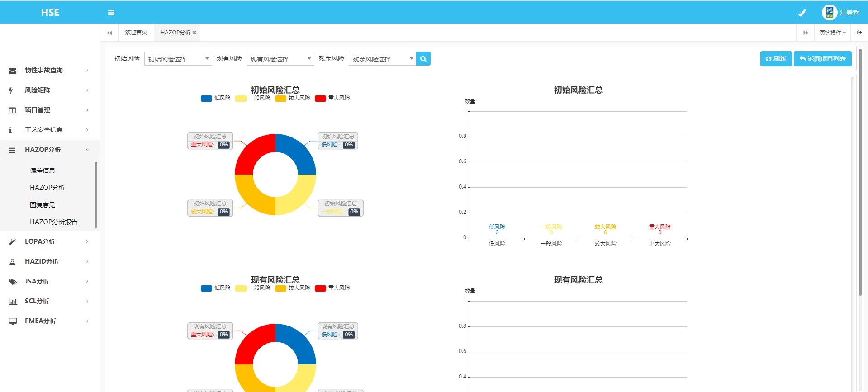Open the 残余风险选择 dropdown
Image resolution: width=868 pixels, height=392 pixels.
pos(382,59)
